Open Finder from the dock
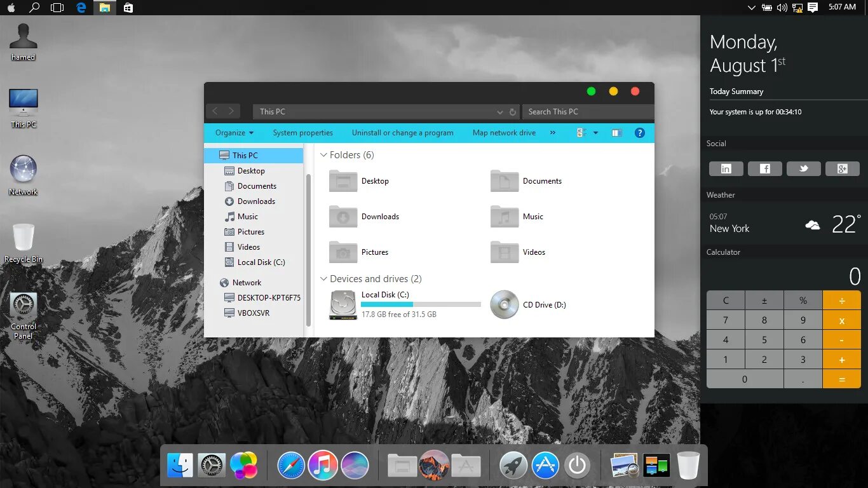 [180, 466]
